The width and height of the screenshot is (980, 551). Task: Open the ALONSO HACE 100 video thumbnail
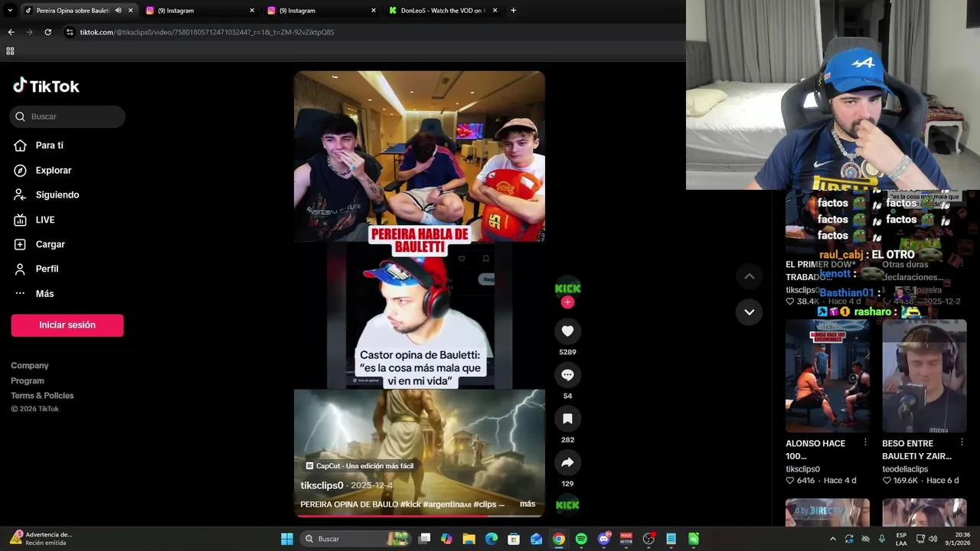[828, 376]
